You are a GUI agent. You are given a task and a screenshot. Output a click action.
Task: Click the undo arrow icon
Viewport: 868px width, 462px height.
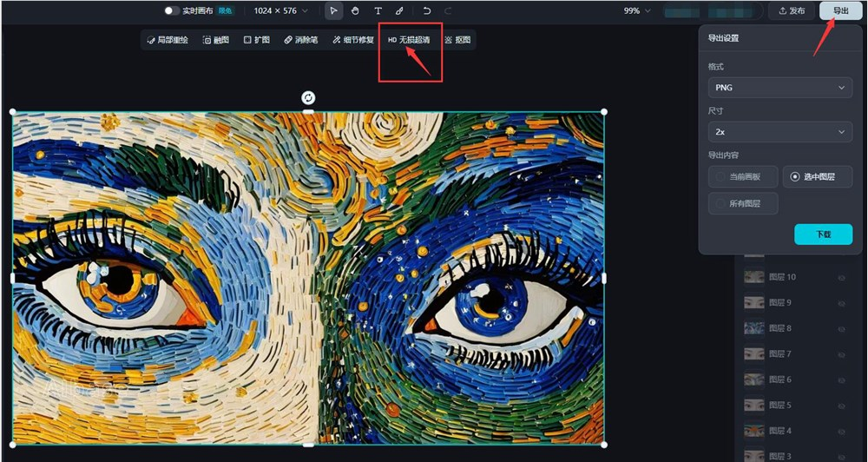tap(427, 11)
